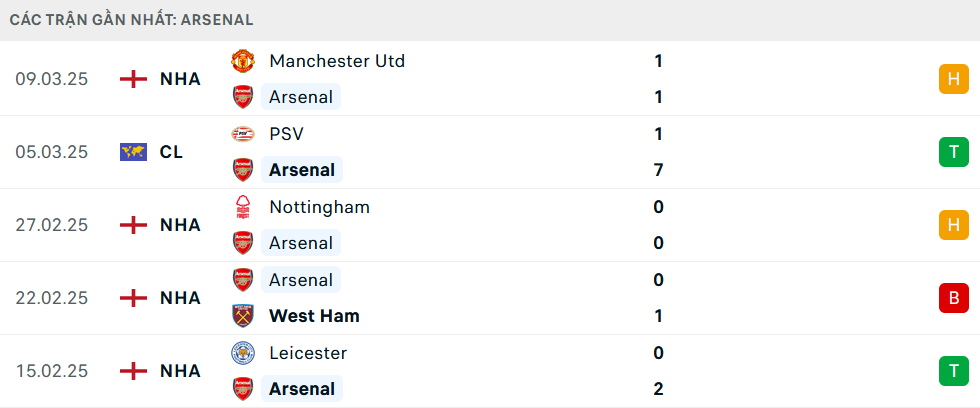Viewport: 980px width, 408px height.
Task: Click the green T win badge for 05.03.25
Action: pos(954,152)
